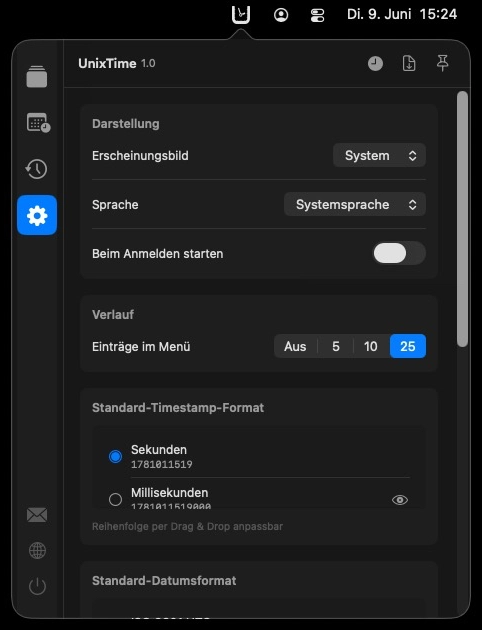Viewport: 482px width, 630px height.
Task: Open the calendar-clock converter in the sidebar
Action: click(38, 123)
